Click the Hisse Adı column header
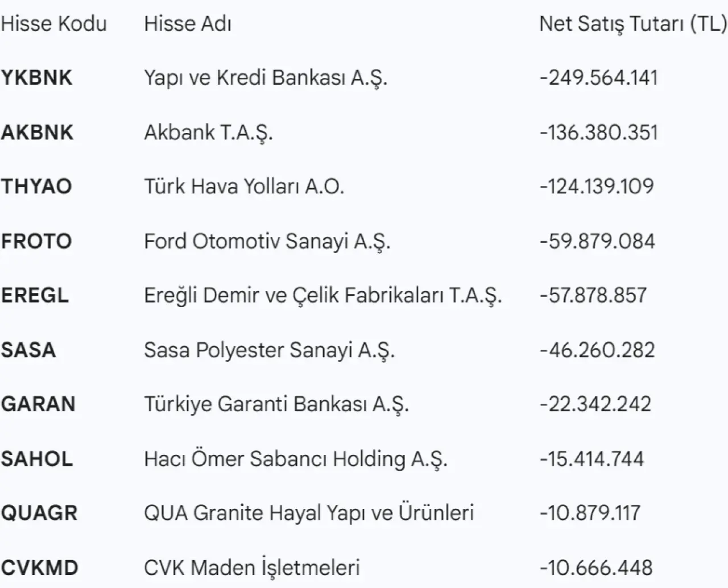728x588 pixels. pos(188,24)
